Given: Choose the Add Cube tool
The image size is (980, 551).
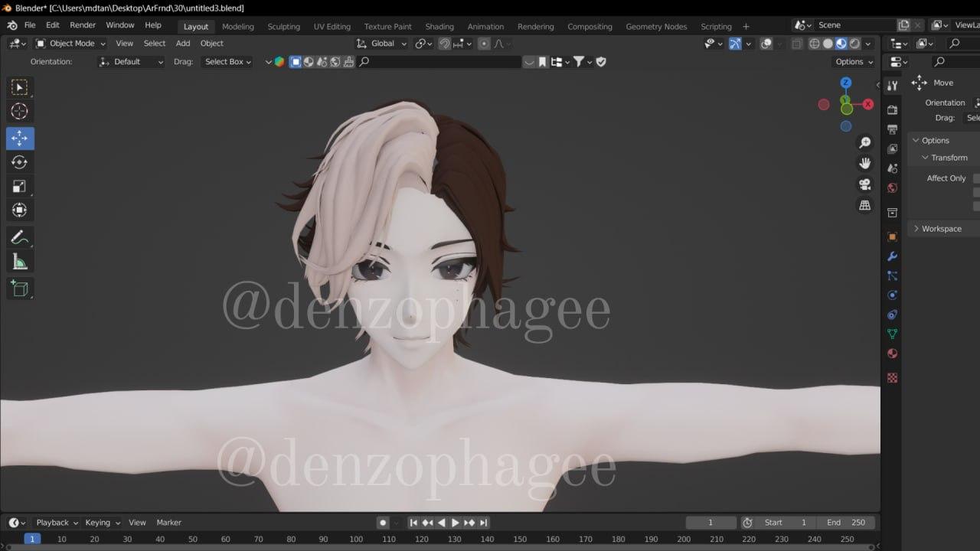Looking at the screenshot, I should point(20,289).
